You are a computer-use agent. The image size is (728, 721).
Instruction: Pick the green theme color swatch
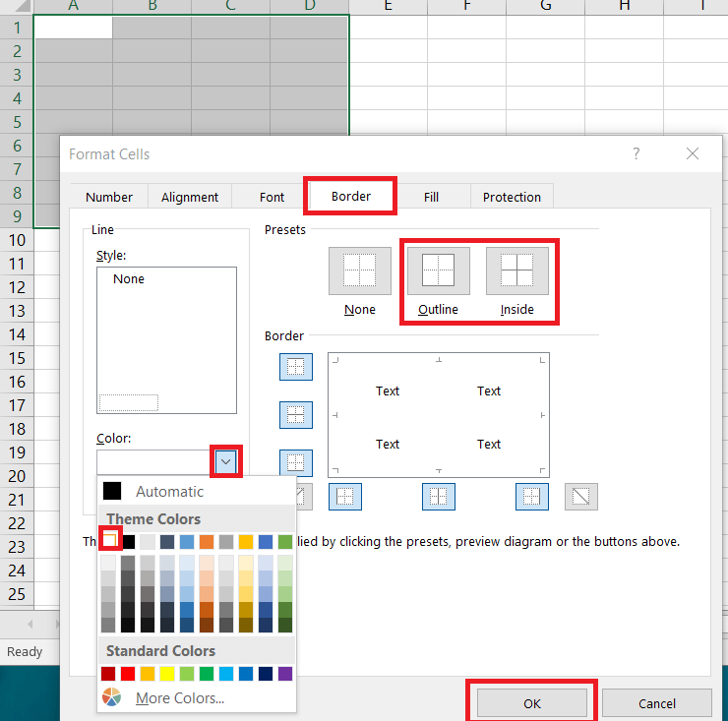coord(285,541)
